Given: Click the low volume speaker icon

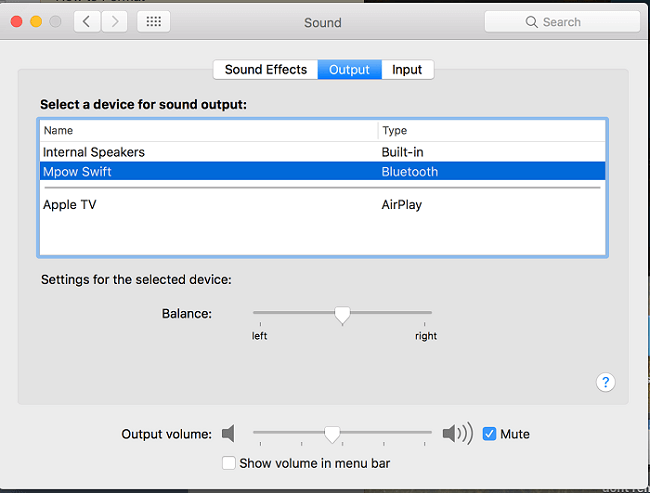Looking at the screenshot, I should click(x=228, y=434).
